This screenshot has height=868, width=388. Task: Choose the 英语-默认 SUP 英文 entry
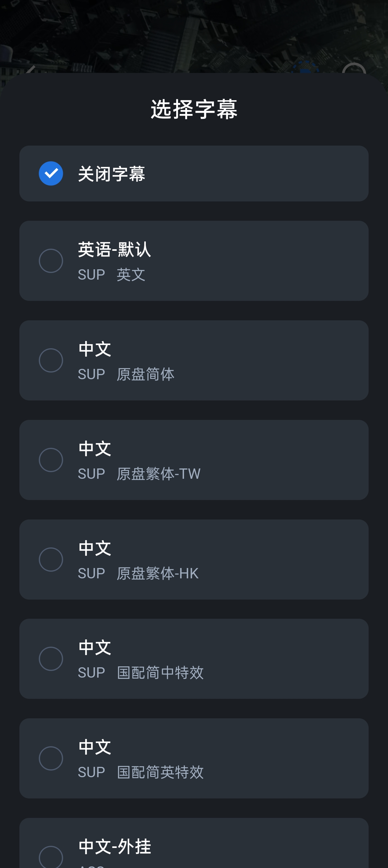coord(194,261)
